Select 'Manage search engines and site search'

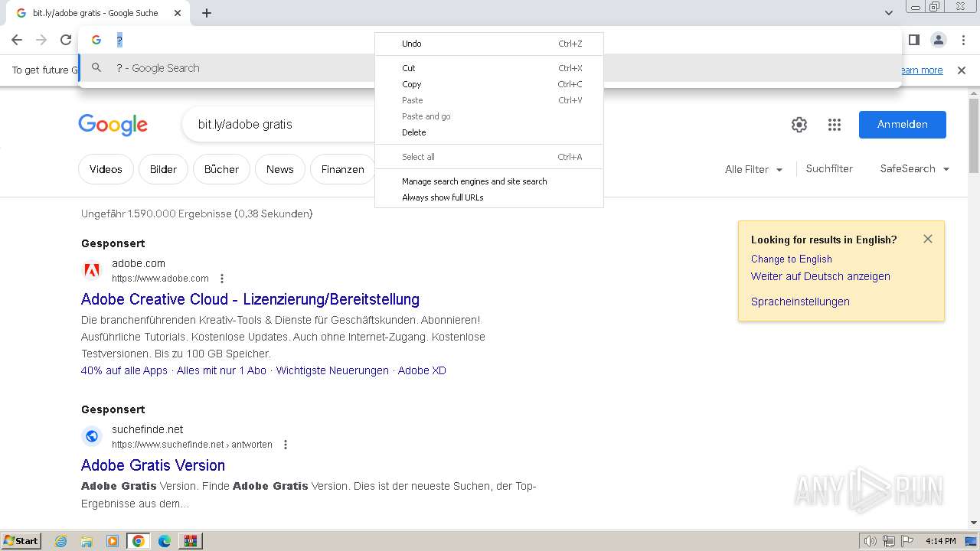(x=489, y=181)
